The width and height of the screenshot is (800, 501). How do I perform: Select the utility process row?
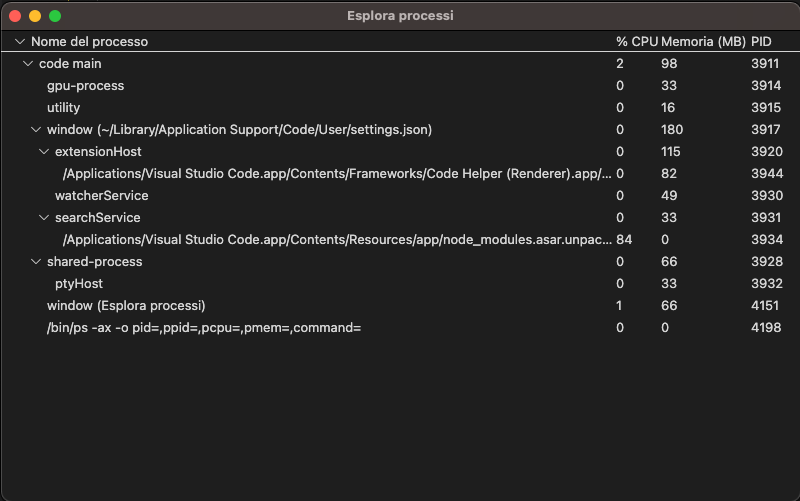pos(400,108)
